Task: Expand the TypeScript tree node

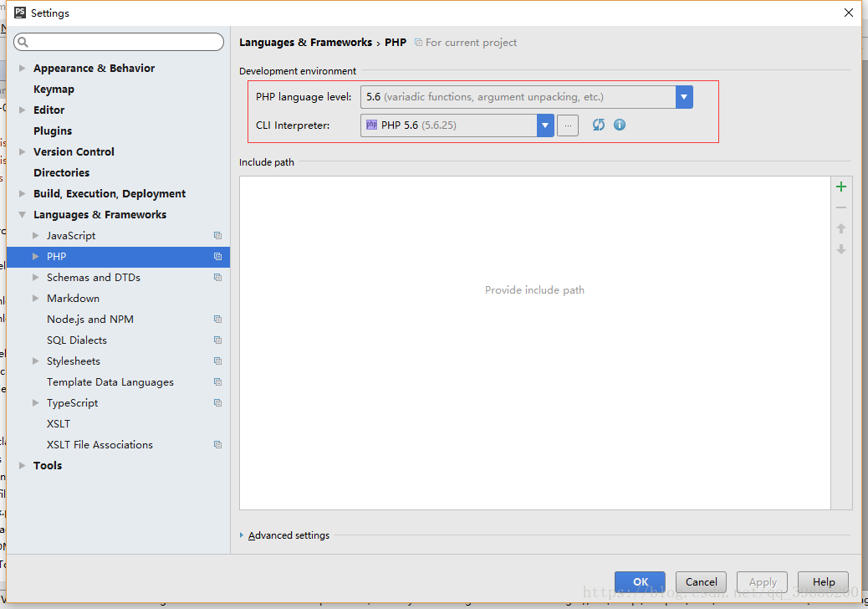Action: coord(35,402)
